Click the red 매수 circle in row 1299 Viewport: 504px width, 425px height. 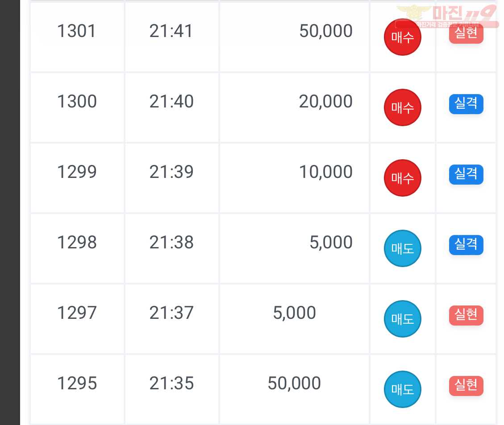click(x=402, y=178)
